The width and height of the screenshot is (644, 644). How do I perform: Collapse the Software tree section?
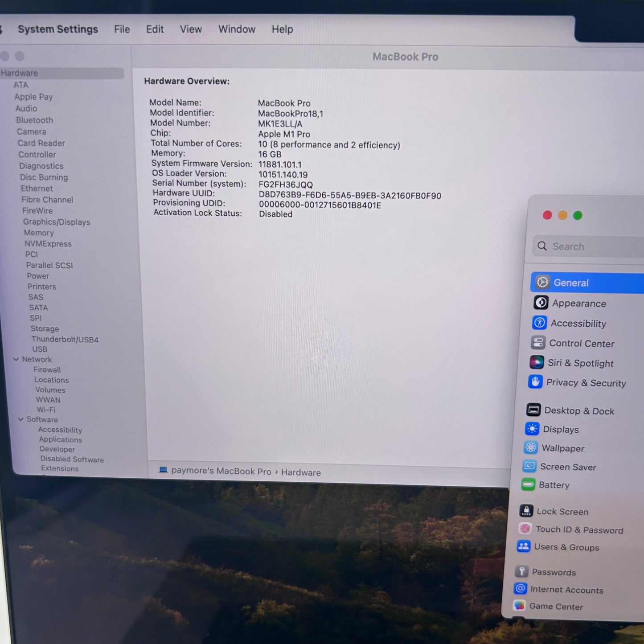click(21, 419)
